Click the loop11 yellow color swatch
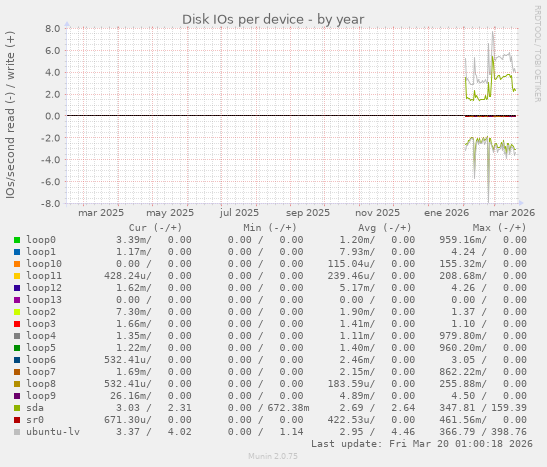Viewport: 547px width, 467px height. click(x=17, y=276)
